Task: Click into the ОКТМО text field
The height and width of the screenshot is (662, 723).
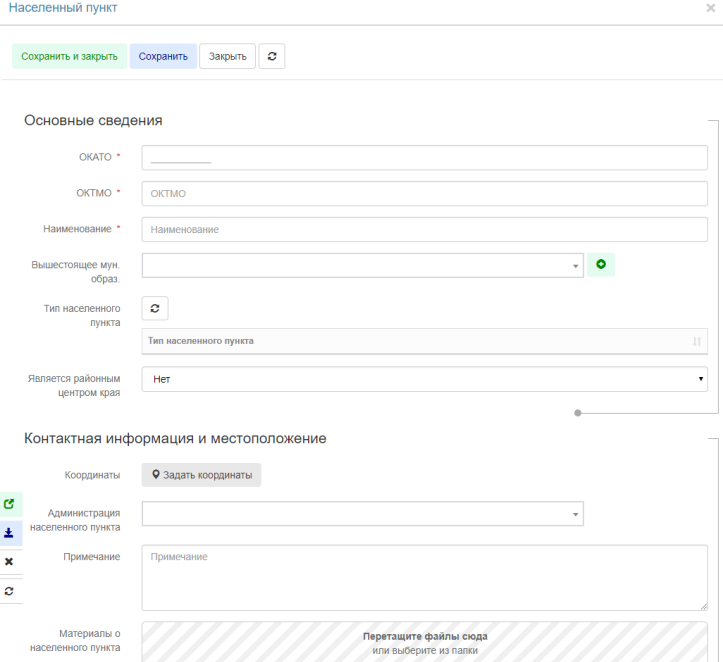Action: pyautogui.click(x=424, y=194)
